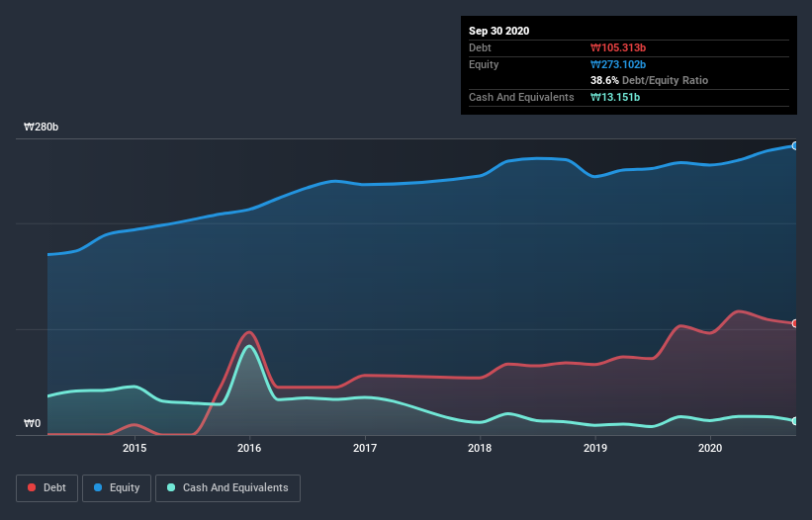This screenshot has height=520, width=812.
Task: Click the 2015 x-axis label
Action: coord(135,448)
